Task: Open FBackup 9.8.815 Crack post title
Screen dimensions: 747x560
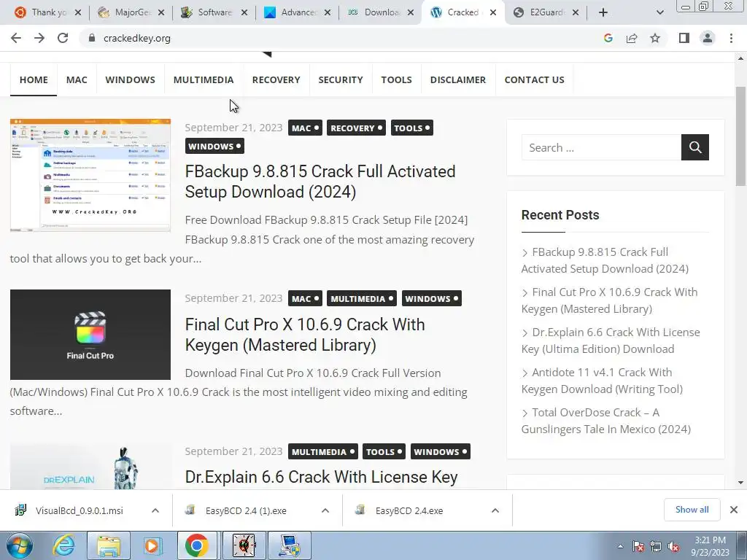Action: [x=320, y=182]
